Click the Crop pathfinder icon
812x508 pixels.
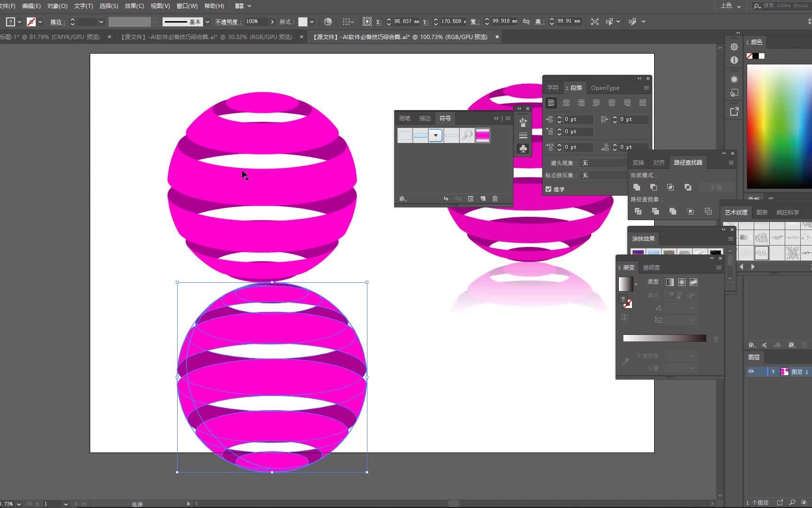(x=690, y=212)
